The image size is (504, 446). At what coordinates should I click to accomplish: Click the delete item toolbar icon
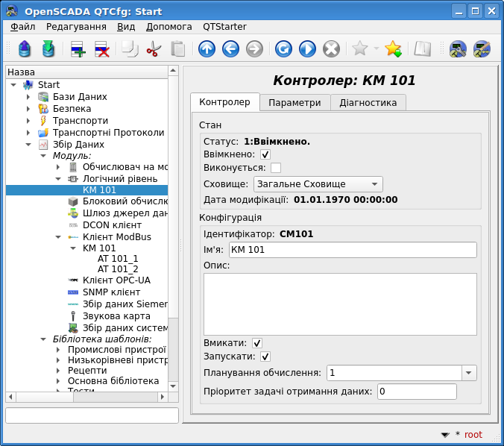102,49
